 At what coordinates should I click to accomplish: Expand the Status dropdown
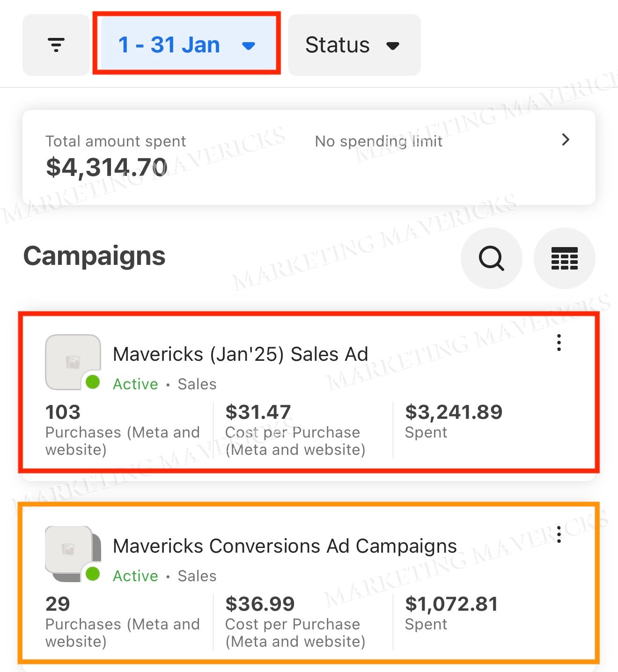354,45
